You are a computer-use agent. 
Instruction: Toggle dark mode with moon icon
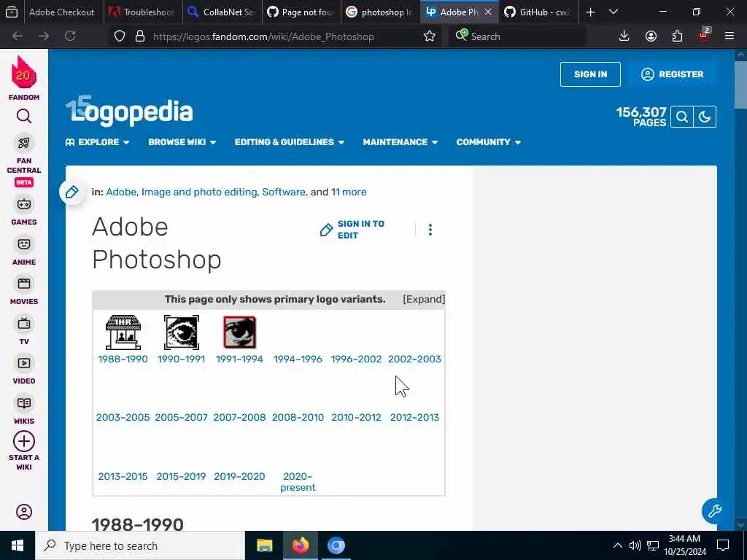705,117
